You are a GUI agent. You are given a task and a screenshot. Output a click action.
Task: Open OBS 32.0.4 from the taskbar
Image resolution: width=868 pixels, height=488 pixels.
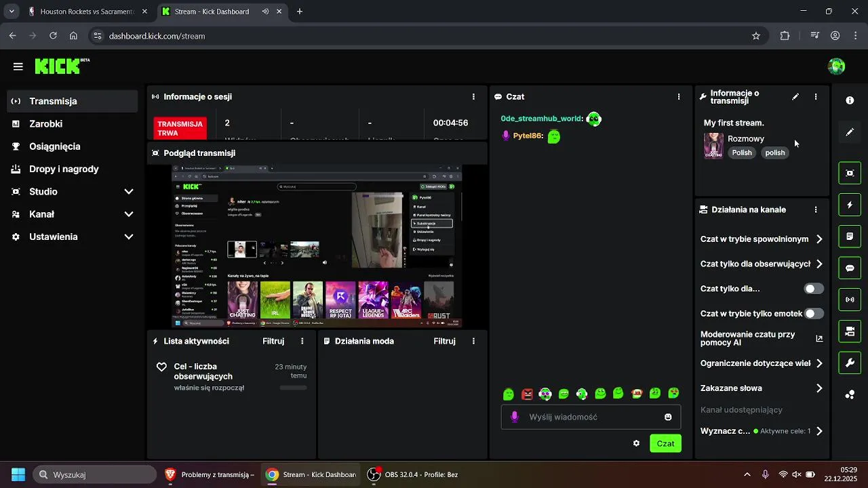pyautogui.click(x=412, y=474)
